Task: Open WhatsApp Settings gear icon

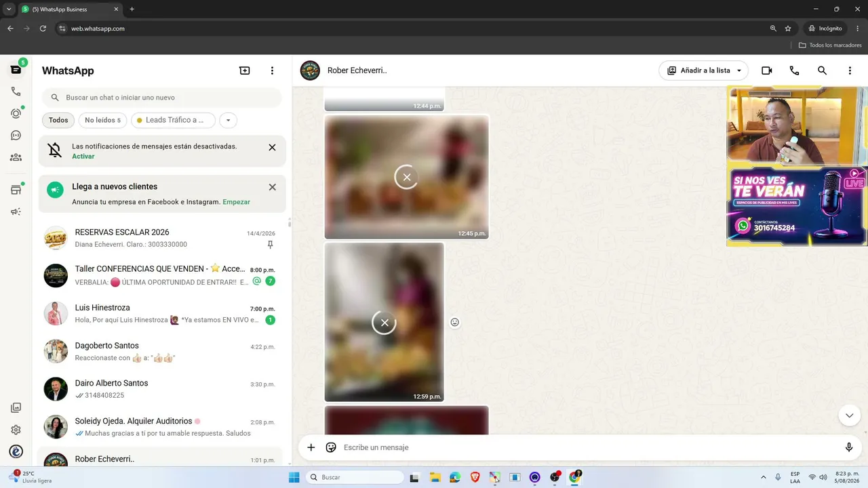Action: pyautogui.click(x=16, y=430)
